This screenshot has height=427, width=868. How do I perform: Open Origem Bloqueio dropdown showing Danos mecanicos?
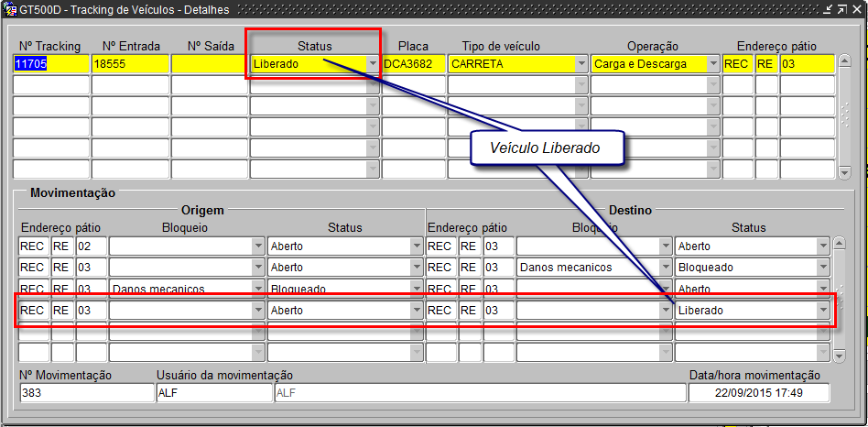tap(258, 289)
